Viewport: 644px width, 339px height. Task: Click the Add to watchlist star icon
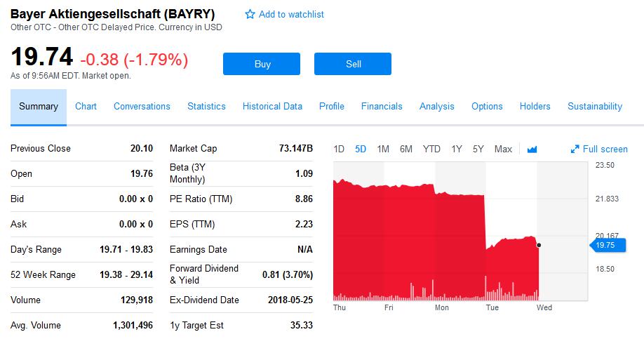point(250,14)
